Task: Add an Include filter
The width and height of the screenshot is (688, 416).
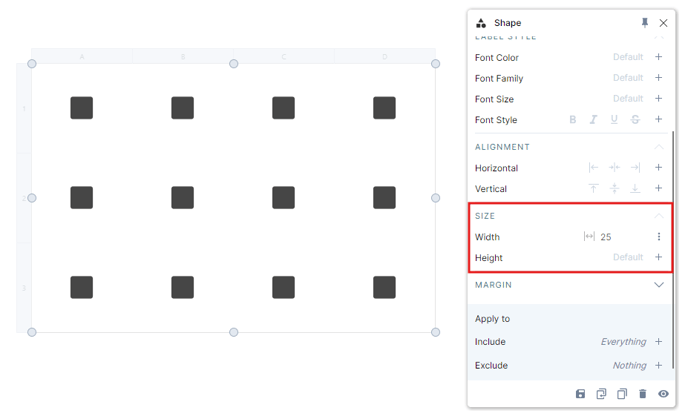Action: click(658, 342)
